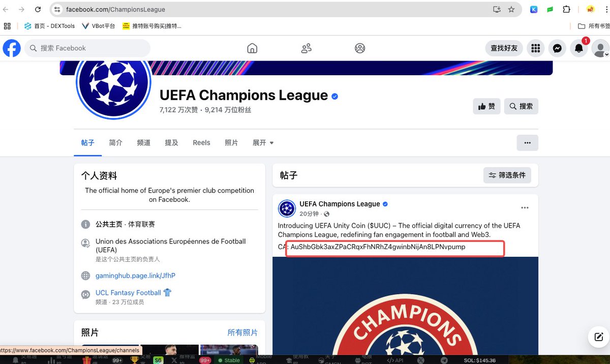Go forward in browser history

tap(21, 10)
